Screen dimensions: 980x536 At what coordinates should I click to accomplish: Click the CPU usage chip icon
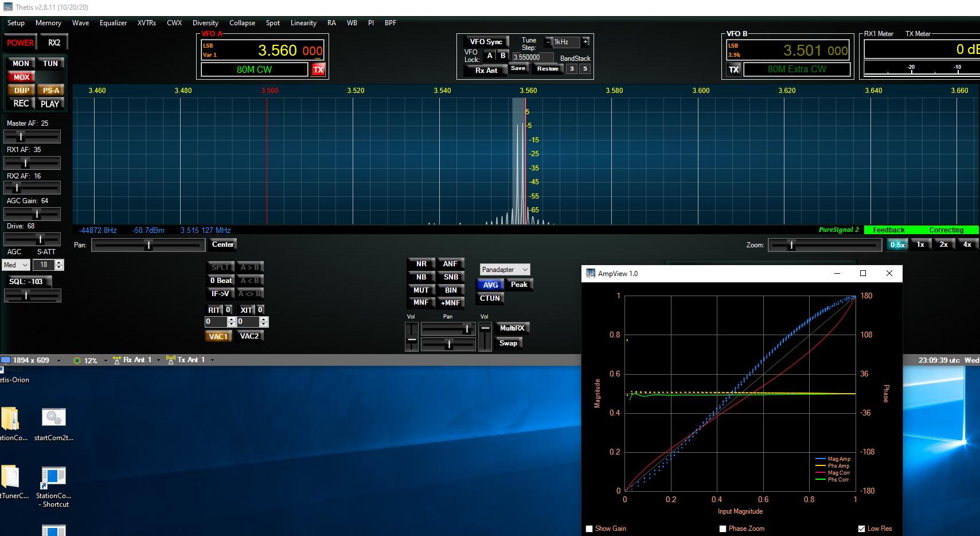(x=77, y=360)
